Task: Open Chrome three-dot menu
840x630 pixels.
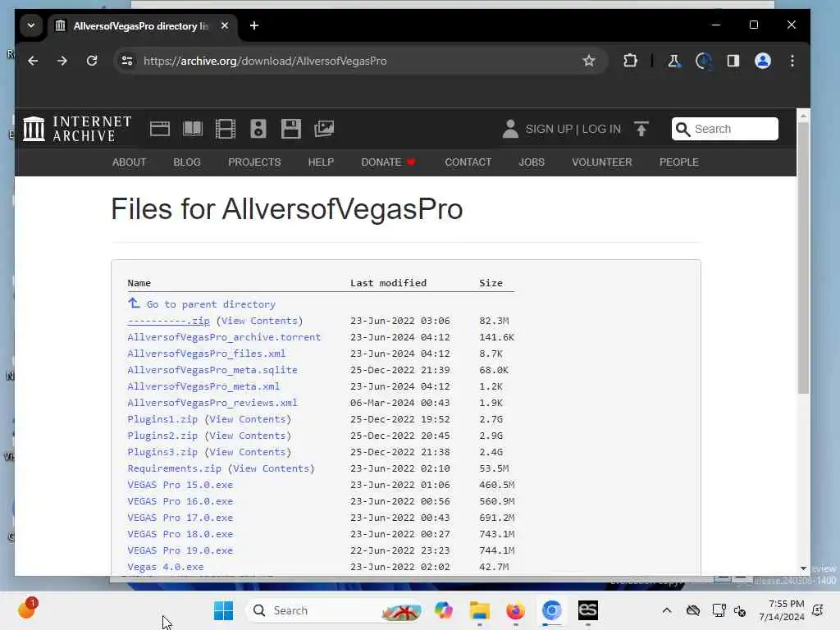Action: 792,61
